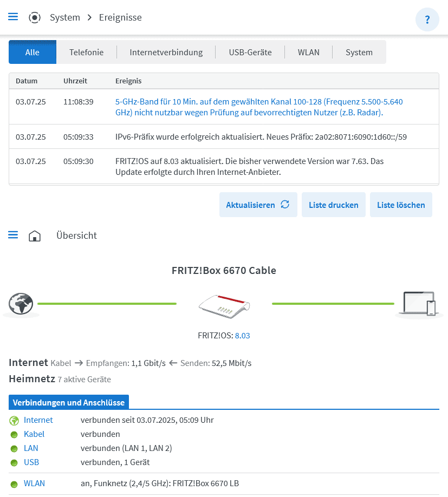Click the Ereignis column header

coord(128,81)
